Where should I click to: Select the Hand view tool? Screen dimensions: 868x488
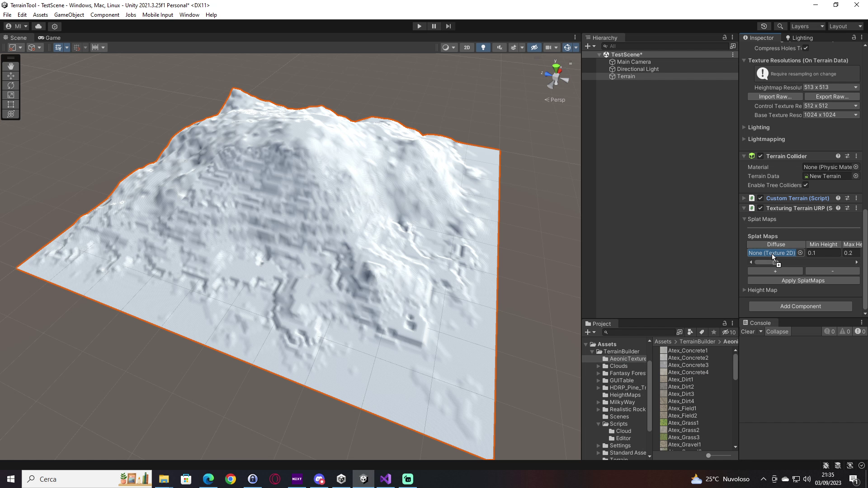click(11, 66)
